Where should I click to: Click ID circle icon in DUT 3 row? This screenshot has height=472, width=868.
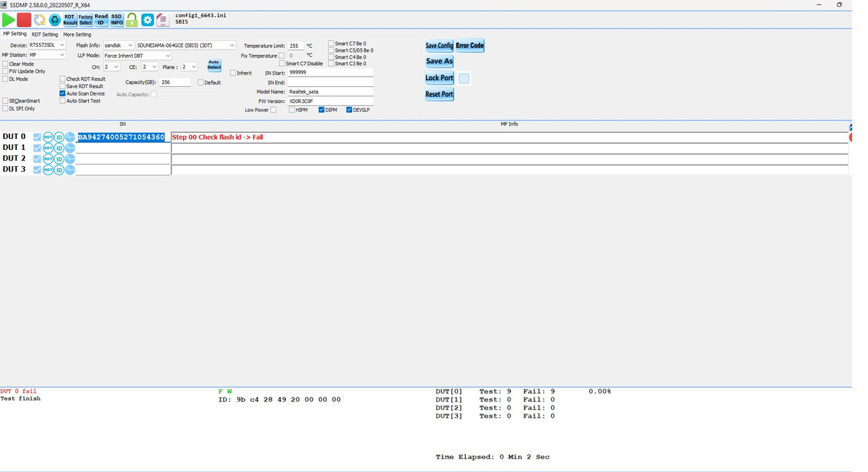tap(59, 170)
